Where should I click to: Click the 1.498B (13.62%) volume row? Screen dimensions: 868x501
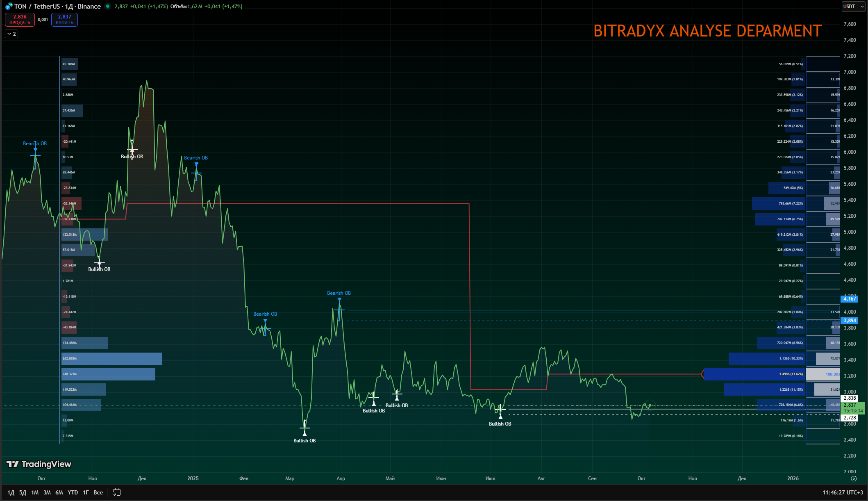click(x=754, y=374)
